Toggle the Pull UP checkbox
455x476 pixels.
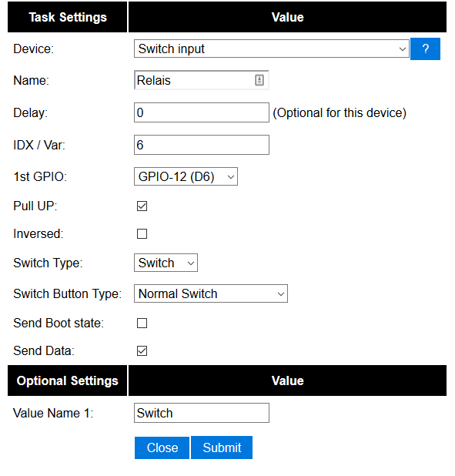(x=142, y=206)
